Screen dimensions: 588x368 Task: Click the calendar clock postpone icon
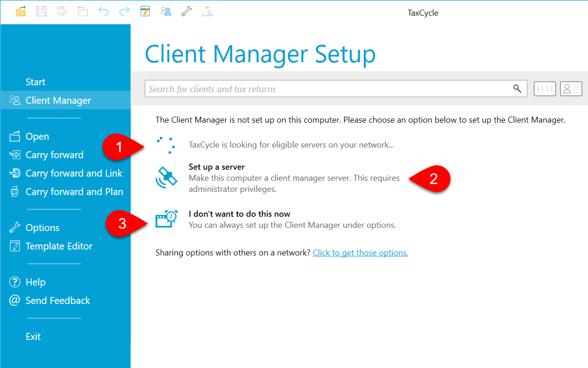pos(166,220)
